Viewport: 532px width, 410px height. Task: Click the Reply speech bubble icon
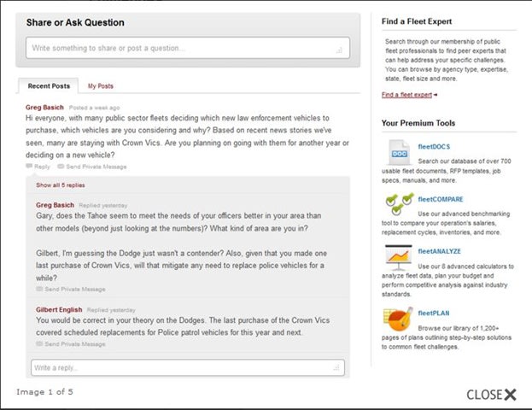click(x=29, y=167)
